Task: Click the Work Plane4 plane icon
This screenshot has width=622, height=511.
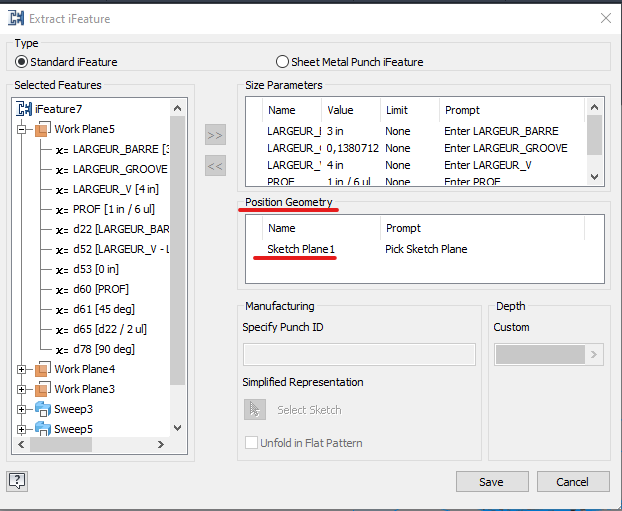Action: tap(41, 369)
